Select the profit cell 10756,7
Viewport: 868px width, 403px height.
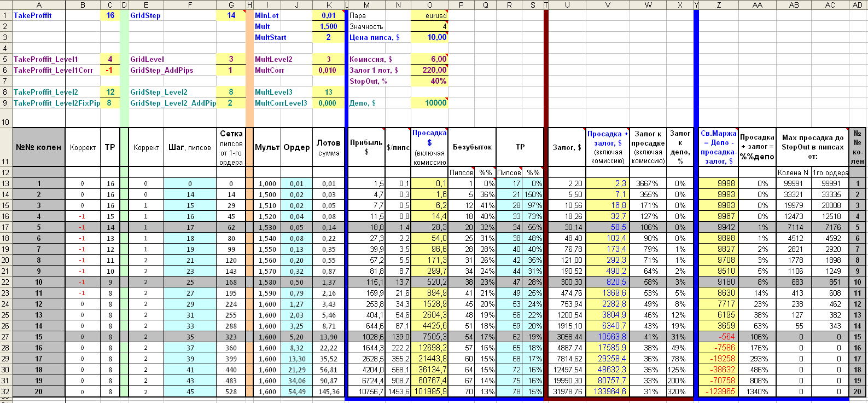pos(366,392)
